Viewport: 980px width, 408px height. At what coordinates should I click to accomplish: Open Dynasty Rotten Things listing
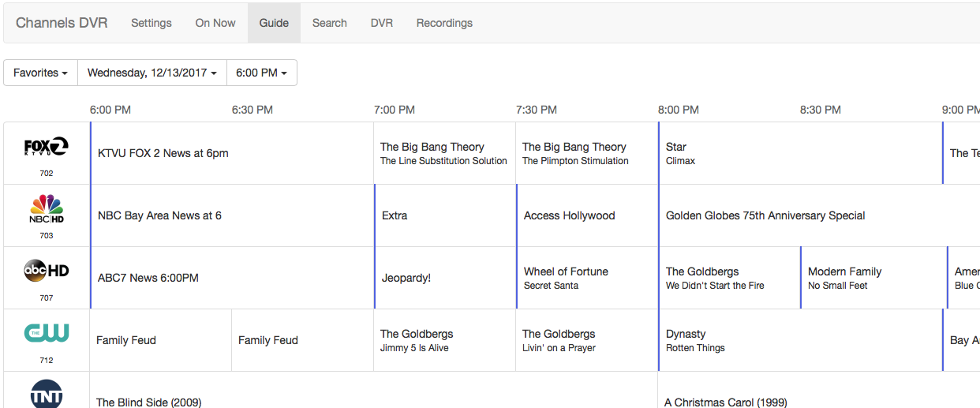(695, 340)
